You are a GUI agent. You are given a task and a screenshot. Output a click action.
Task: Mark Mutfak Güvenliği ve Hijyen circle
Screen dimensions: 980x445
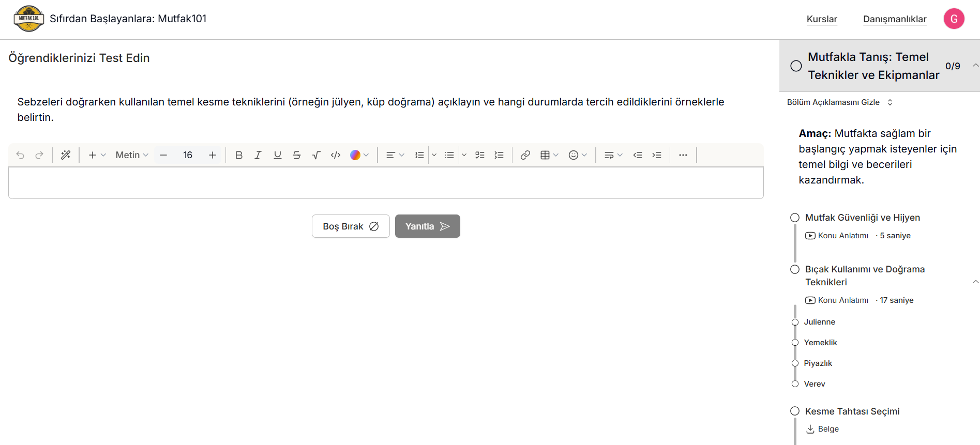(795, 218)
